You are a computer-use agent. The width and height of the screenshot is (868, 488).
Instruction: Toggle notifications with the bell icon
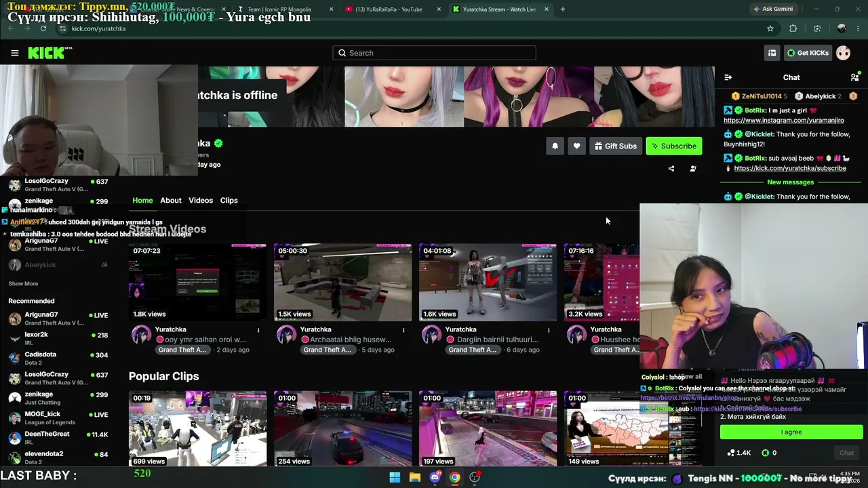coord(555,146)
